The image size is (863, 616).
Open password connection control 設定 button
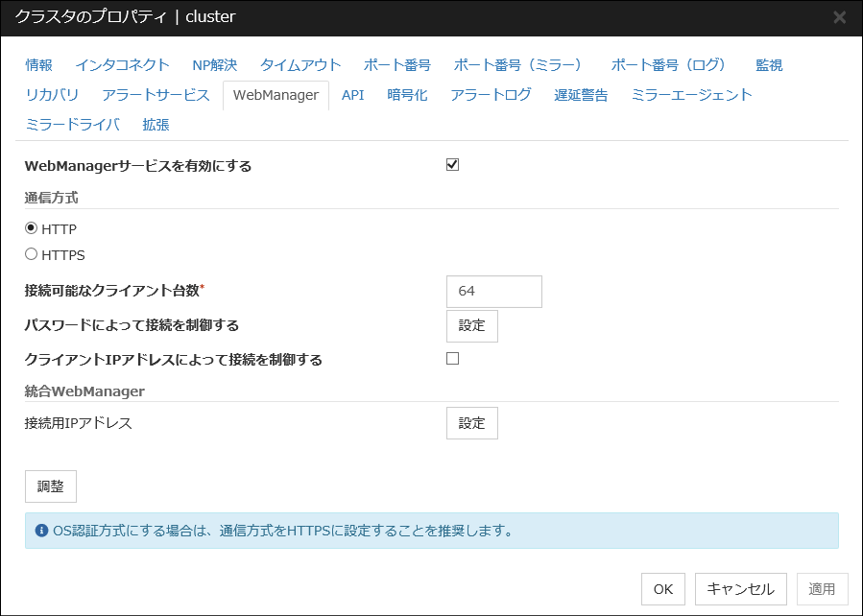(471, 325)
